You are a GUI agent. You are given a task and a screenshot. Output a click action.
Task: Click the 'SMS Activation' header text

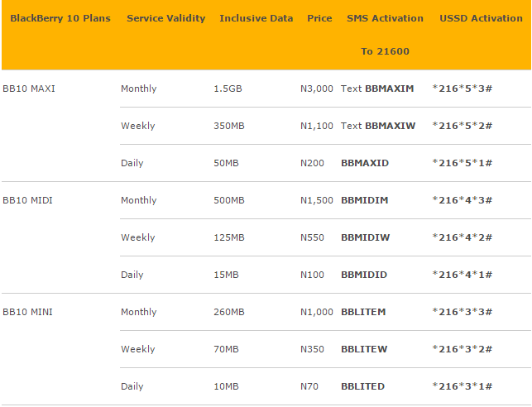point(385,18)
